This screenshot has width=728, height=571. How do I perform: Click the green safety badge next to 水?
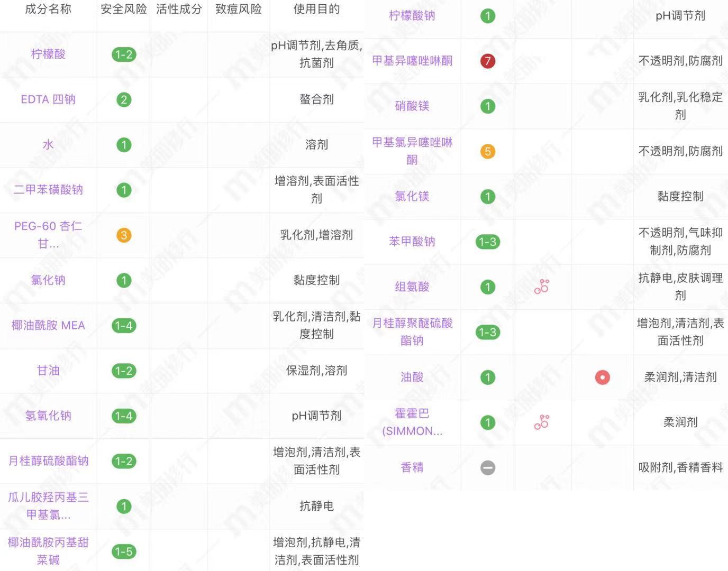(x=124, y=144)
